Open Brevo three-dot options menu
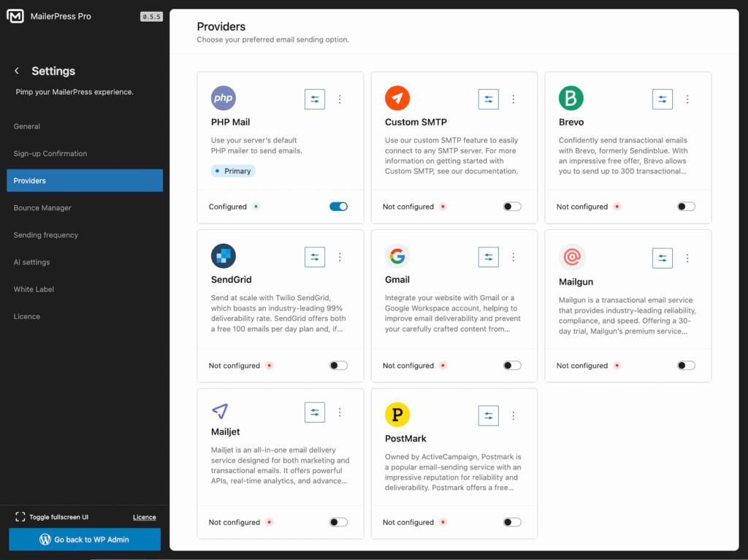Image resolution: width=748 pixels, height=560 pixels. (x=687, y=99)
